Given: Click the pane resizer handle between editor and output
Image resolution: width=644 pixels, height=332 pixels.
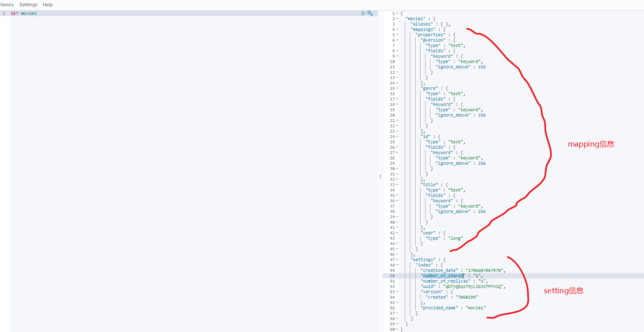Looking at the screenshot, I should point(380,176).
